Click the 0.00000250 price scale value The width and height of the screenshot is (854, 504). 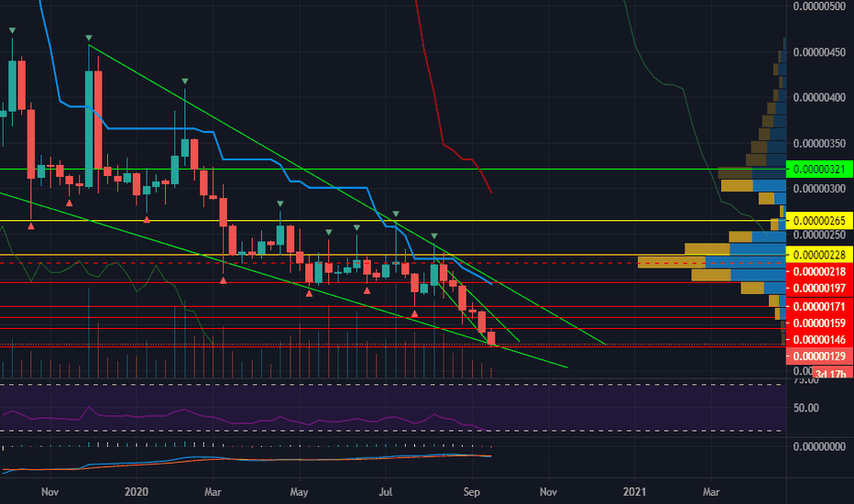(820, 235)
